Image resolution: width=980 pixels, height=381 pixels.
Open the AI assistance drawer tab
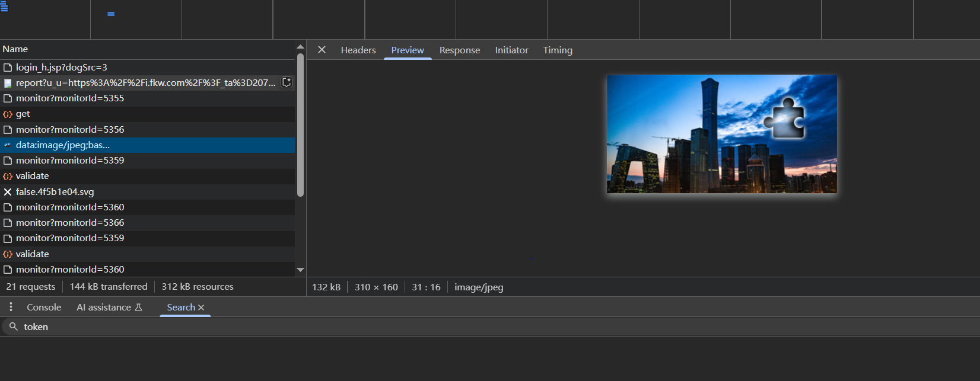pos(104,308)
